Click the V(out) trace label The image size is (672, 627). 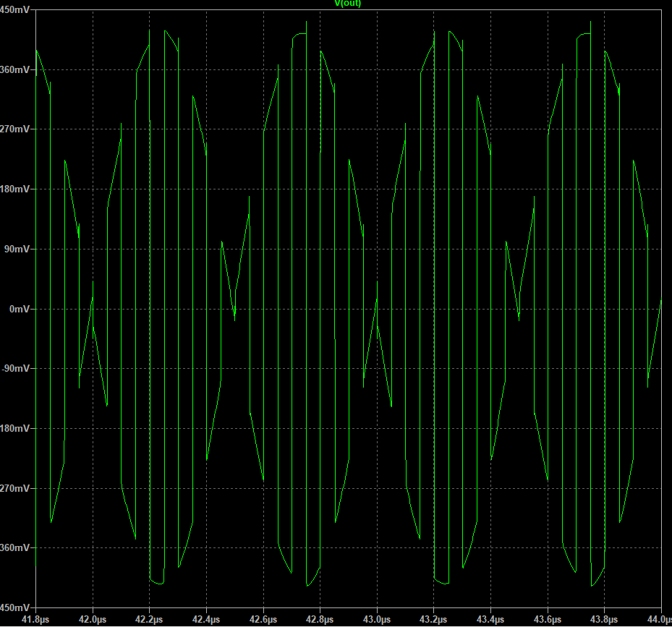pyautogui.click(x=347, y=4)
